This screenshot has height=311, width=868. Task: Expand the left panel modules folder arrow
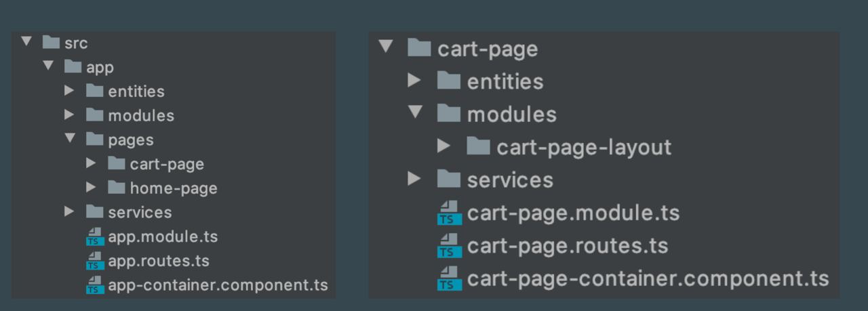69,115
